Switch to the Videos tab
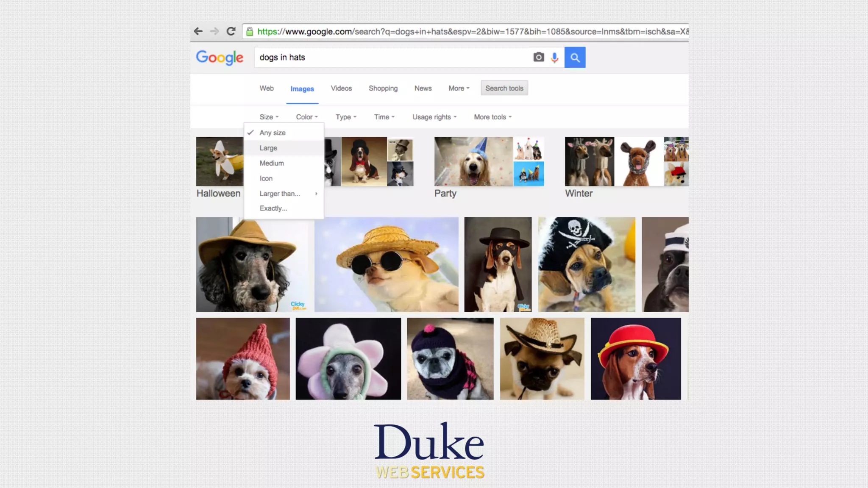Screen dimensions: 868x488 tap(341, 88)
